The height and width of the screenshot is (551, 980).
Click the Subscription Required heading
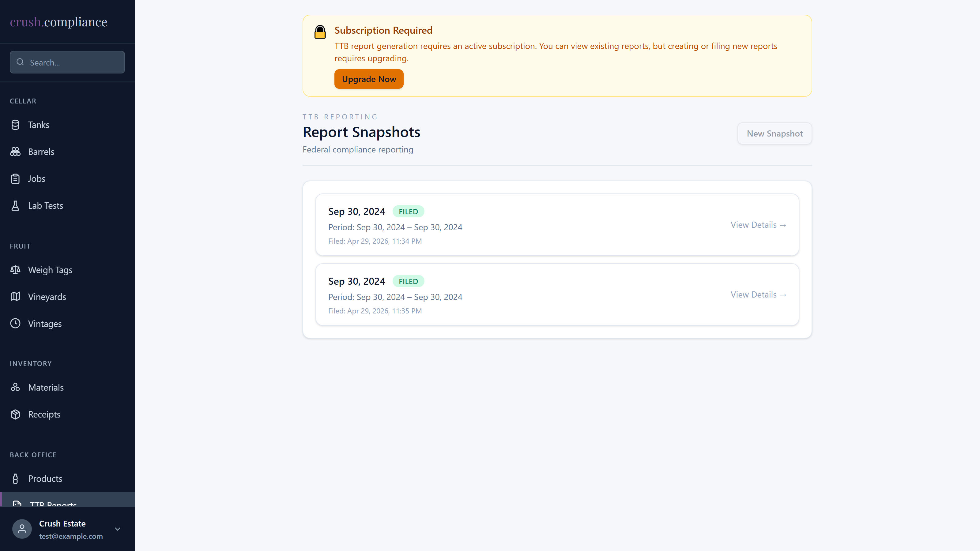[x=383, y=30]
